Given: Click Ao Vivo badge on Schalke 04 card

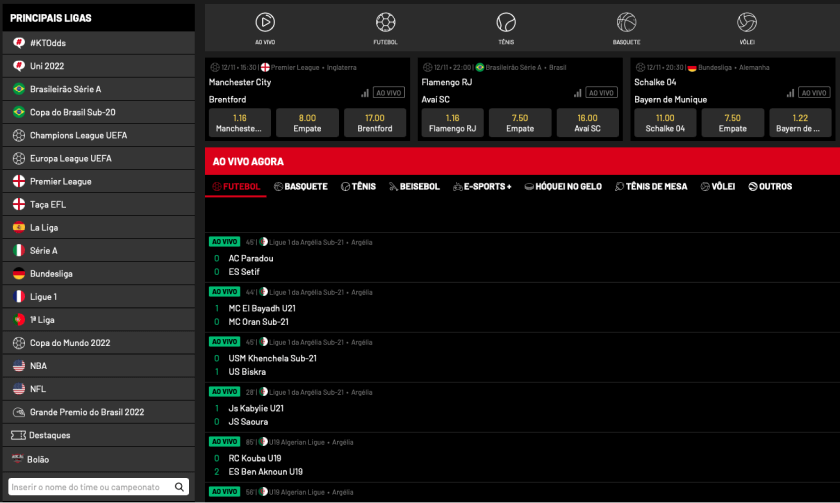Looking at the screenshot, I should pyautogui.click(x=814, y=93).
